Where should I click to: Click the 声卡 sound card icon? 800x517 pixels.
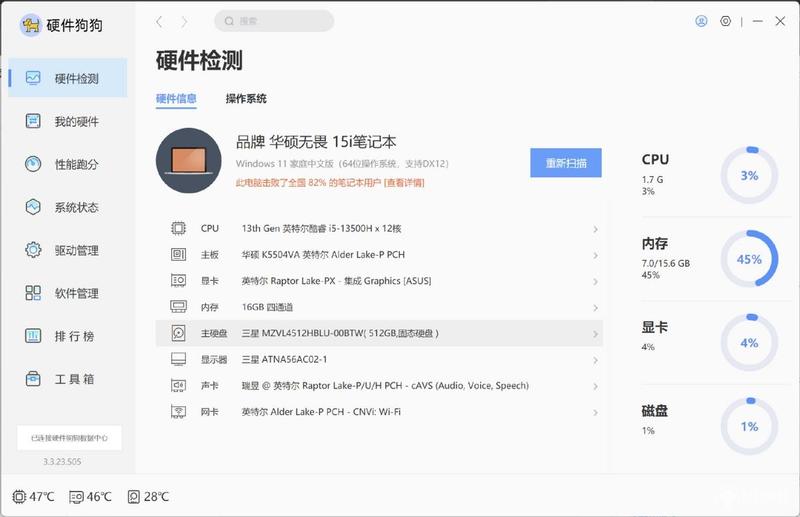click(x=178, y=385)
